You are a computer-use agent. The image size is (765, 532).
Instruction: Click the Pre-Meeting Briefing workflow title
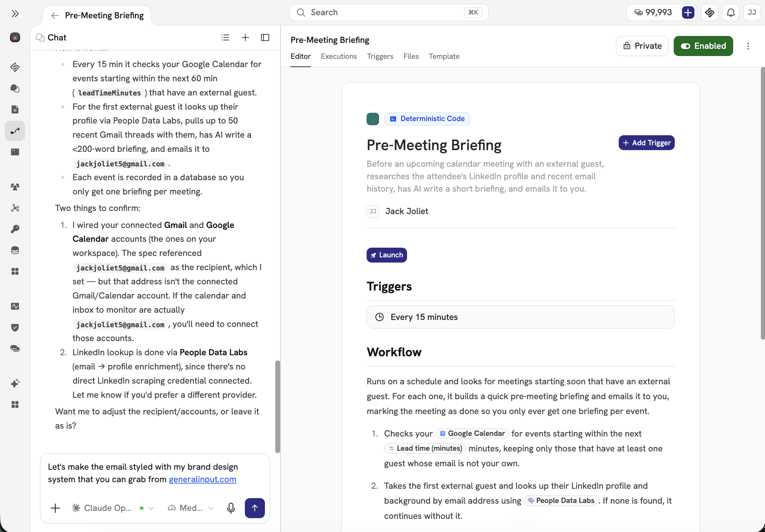[434, 145]
